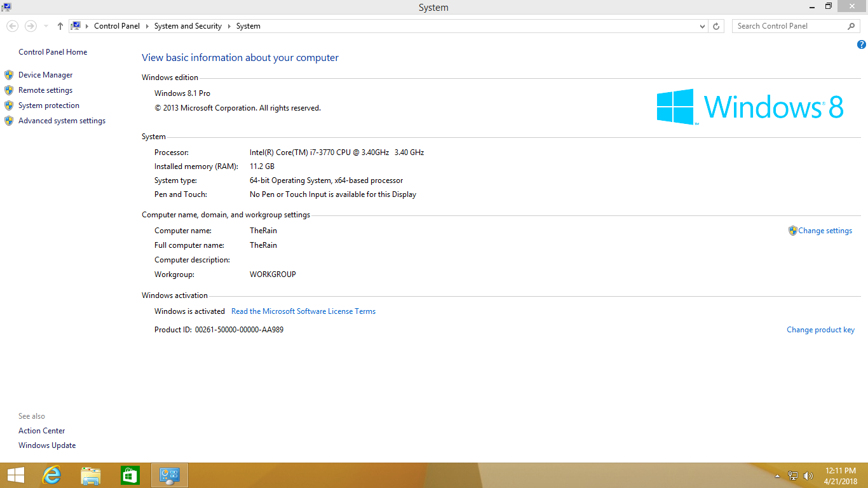Refresh the page with the refresh button

point(716,26)
